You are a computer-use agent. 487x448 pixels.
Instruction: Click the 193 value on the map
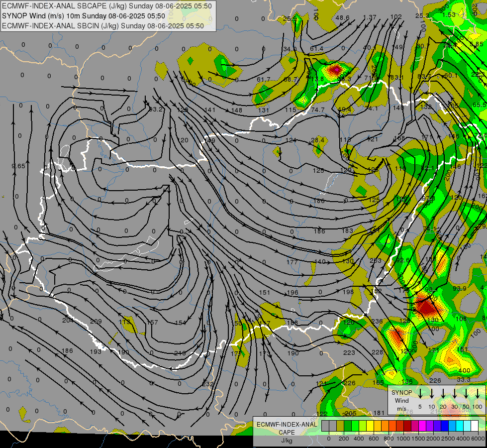pyautogui.click(x=96, y=351)
